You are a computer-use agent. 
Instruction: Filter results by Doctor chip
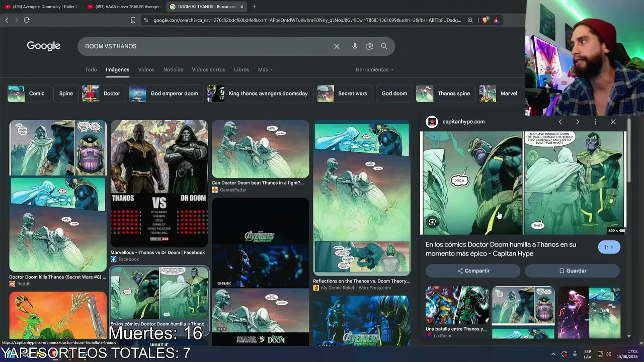[x=104, y=94]
